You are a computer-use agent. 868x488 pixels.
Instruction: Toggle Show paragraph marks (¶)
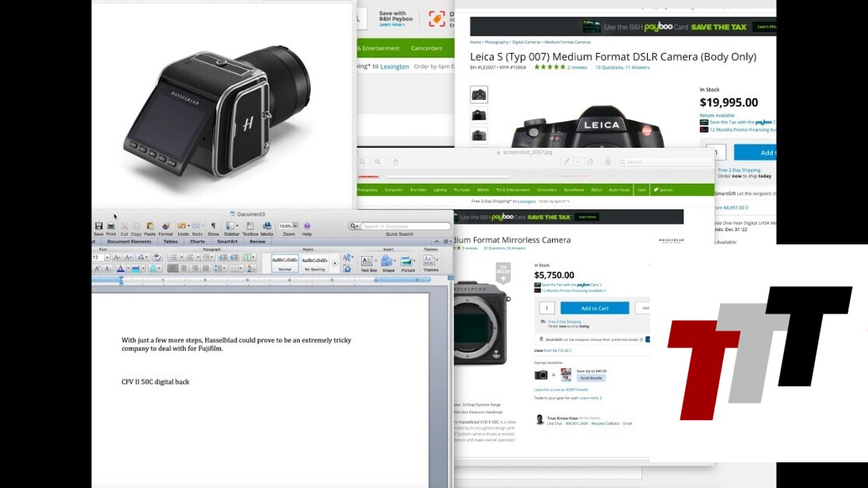[213, 226]
